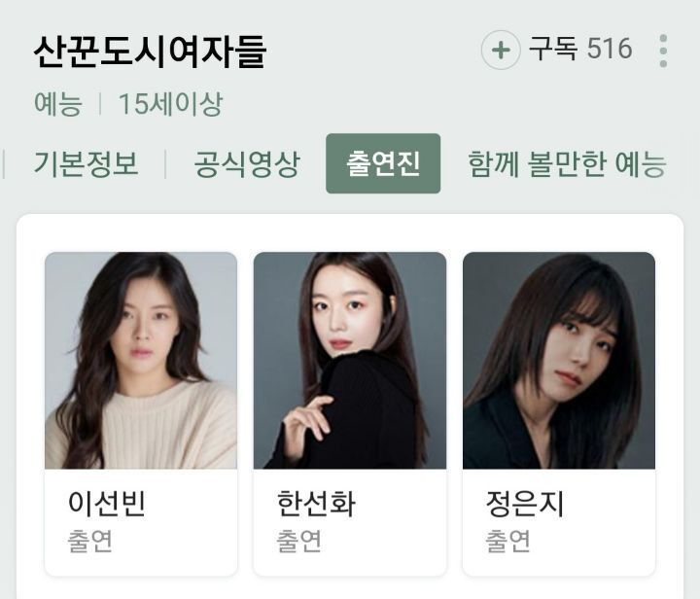
Task: Switch to the 기본정보 tab
Action: (x=87, y=163)
